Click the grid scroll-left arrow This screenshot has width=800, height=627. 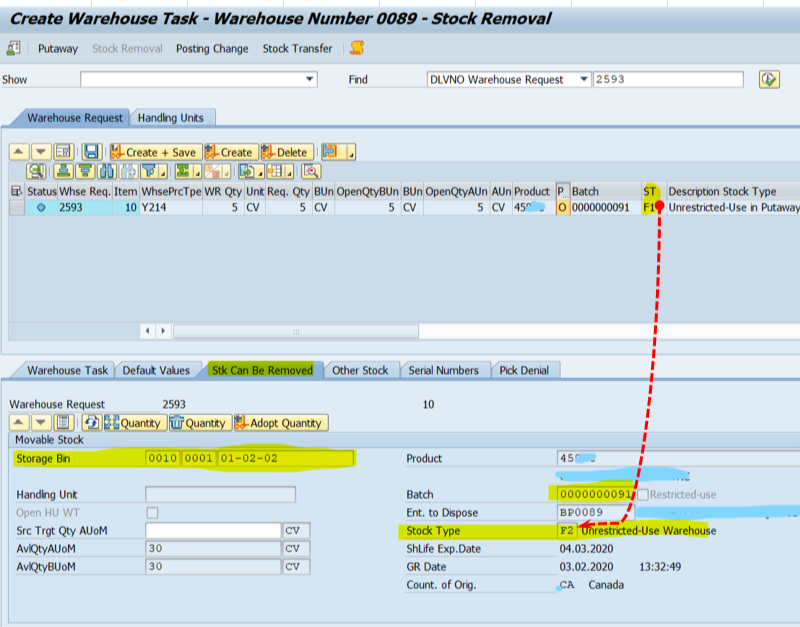tap(147, 331)
